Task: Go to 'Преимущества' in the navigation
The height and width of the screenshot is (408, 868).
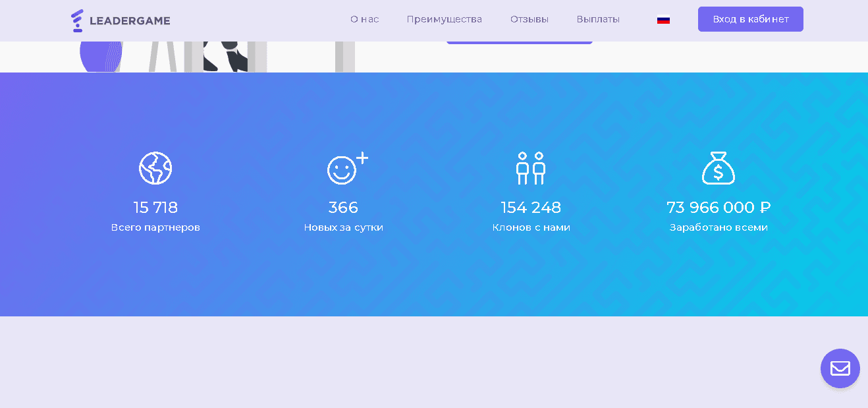Action: click(x=444, y=19)
